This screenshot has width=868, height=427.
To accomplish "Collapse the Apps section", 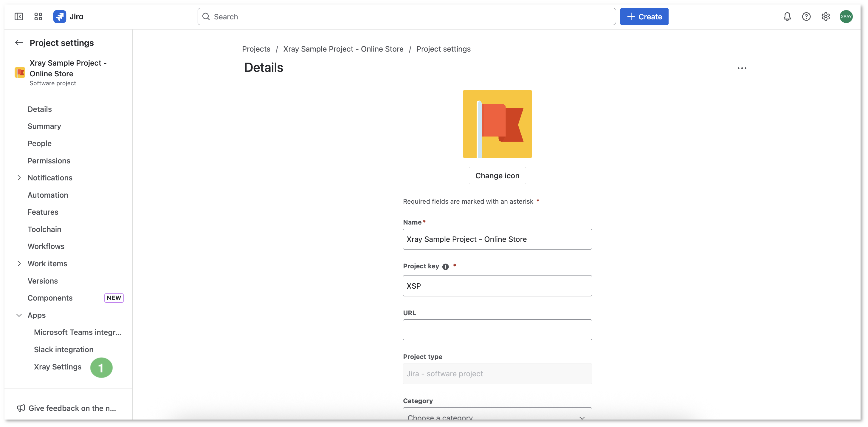I will pyautogui.click(x=19, y=315).
